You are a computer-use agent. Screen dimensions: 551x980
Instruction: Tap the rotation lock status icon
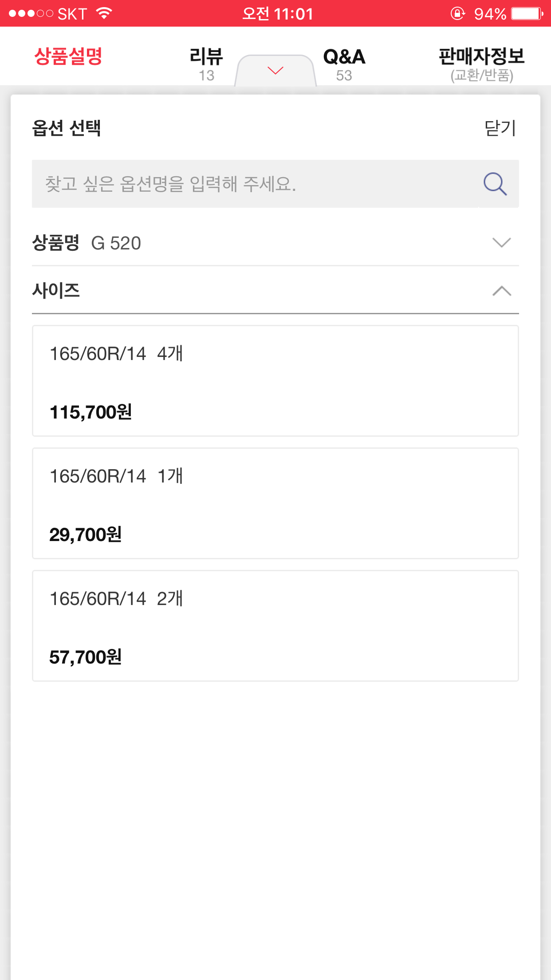pos(457,14)
